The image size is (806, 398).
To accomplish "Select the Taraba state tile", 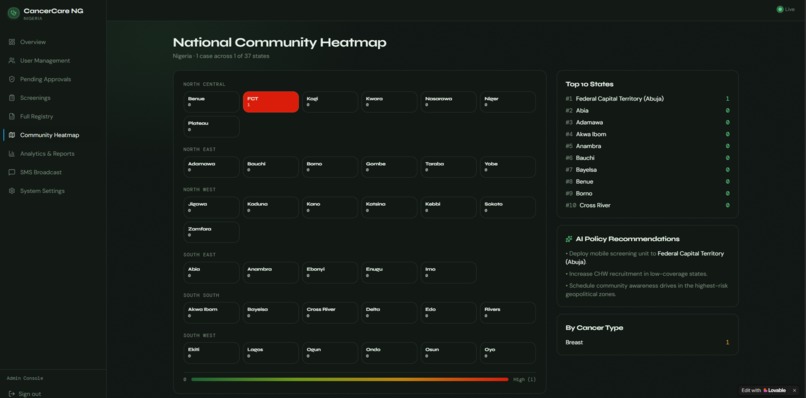I will tap(449, 167).
